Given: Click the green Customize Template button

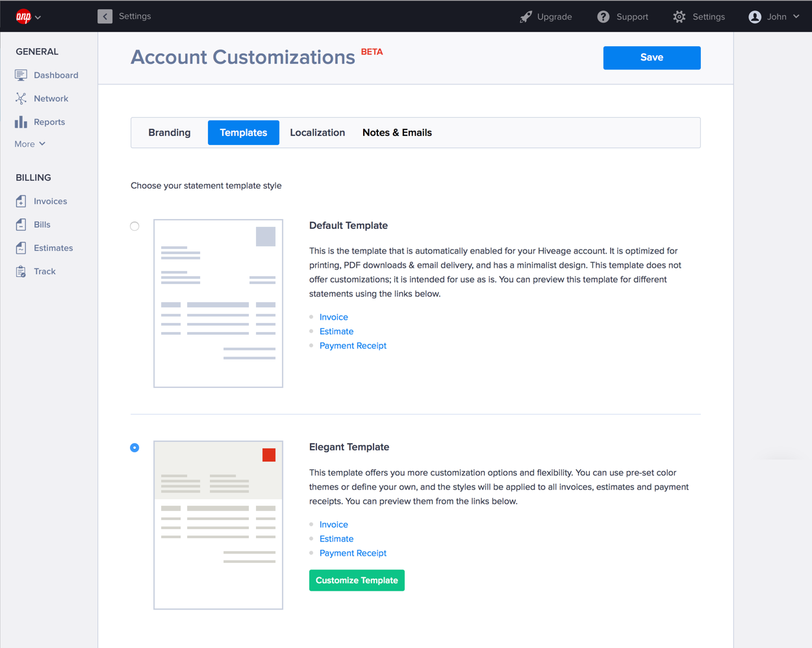Looking at the screenshot, I should pos(357,580).
